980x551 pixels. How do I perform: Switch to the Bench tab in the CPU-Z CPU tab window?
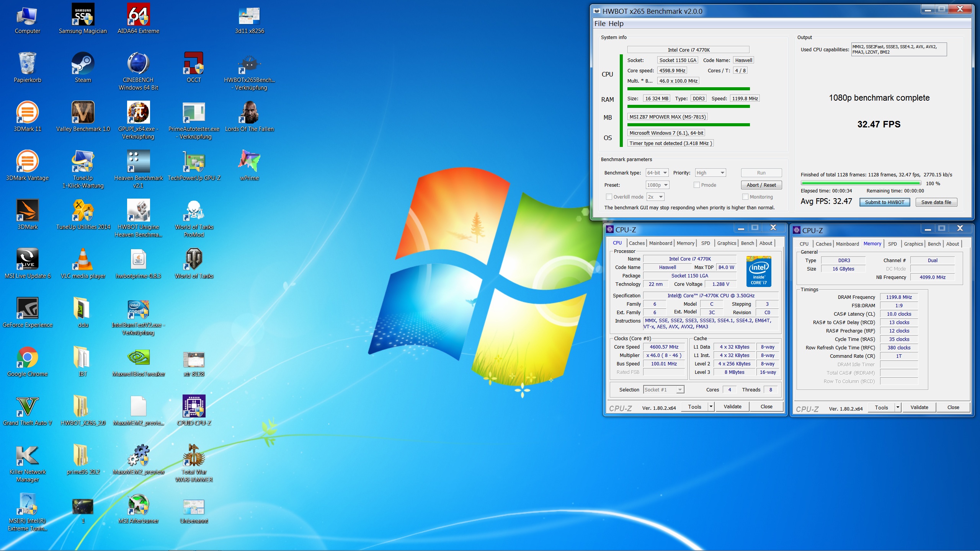747,243
